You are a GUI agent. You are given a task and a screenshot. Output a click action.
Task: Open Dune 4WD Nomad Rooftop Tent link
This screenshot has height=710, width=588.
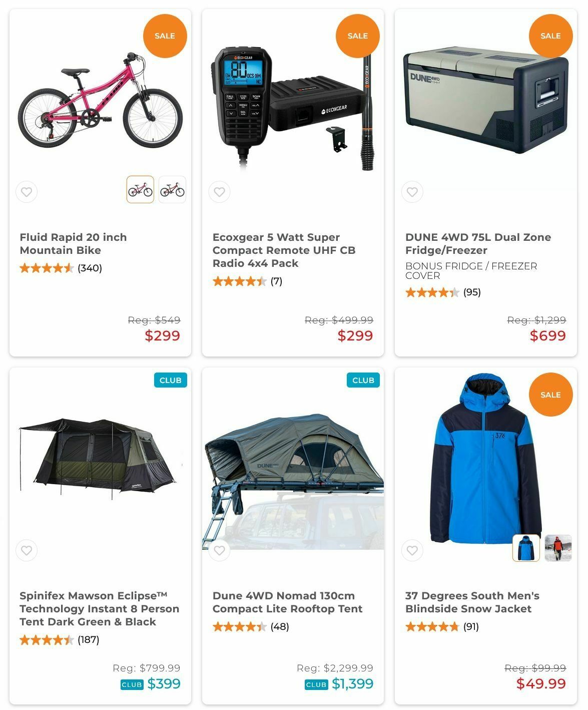tap(287, 602)
